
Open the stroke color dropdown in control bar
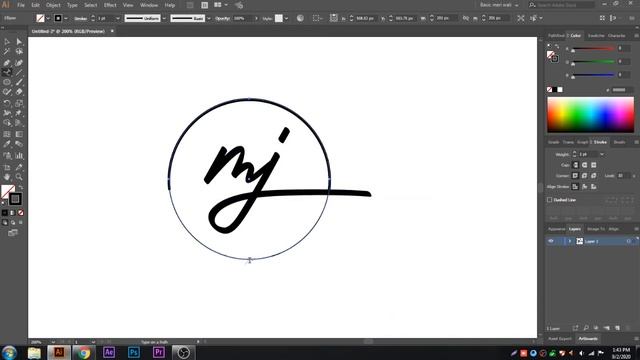click(66, 18)
